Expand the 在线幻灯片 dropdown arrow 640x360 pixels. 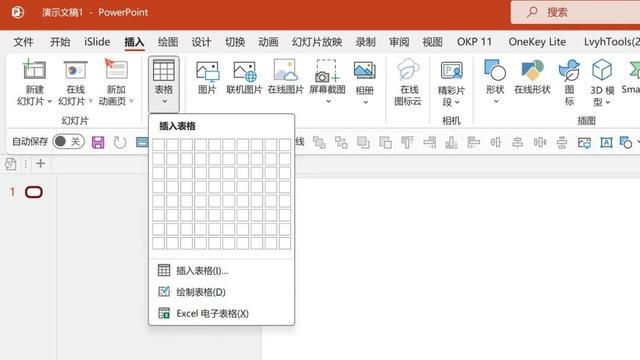point(91,101)
